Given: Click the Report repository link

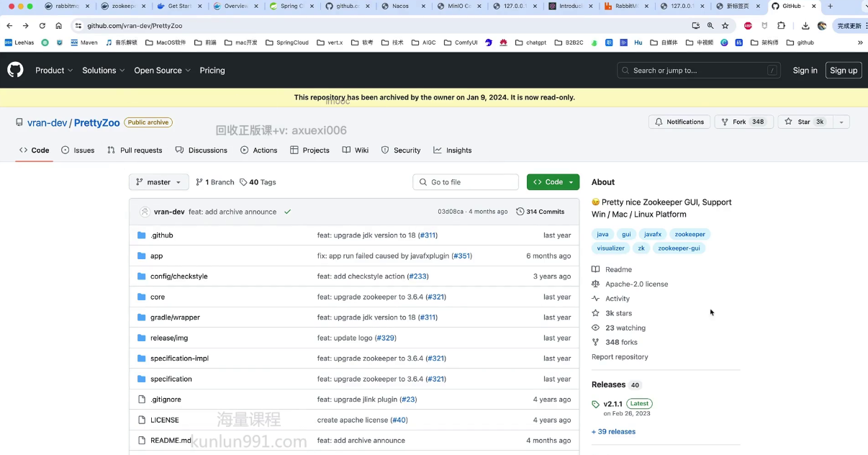Looking at the screenshot, I should [x=620, y=357].
